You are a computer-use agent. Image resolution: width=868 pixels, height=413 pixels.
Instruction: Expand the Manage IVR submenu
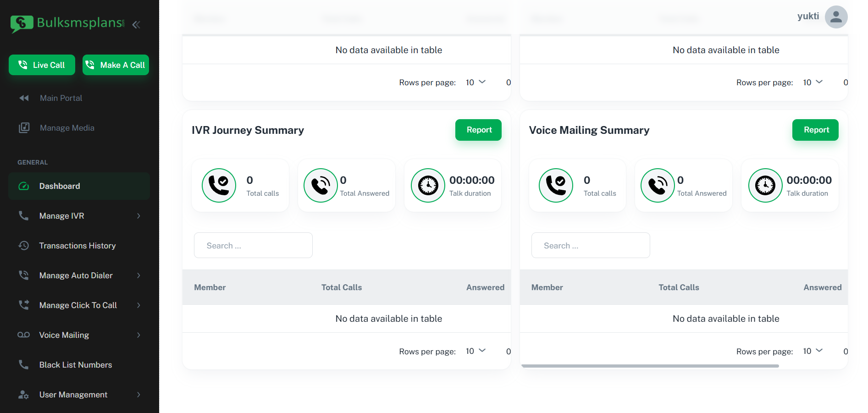pos(138,216)
